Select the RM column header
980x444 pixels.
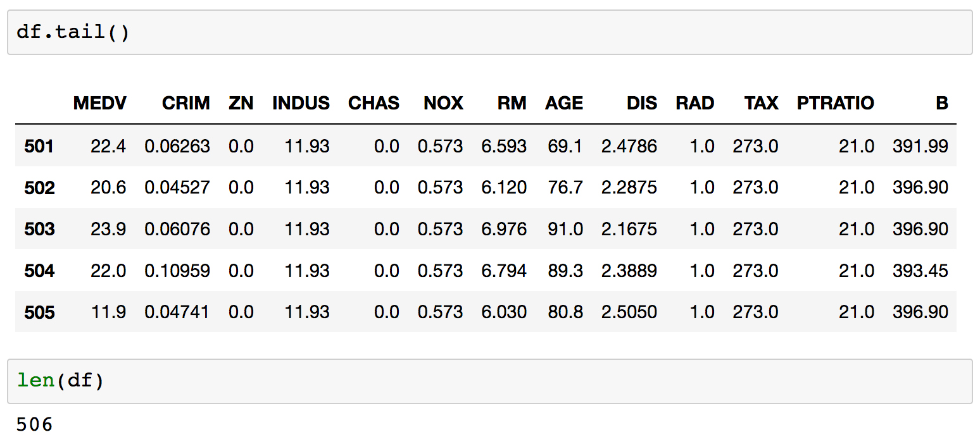(x=512, y=103)
